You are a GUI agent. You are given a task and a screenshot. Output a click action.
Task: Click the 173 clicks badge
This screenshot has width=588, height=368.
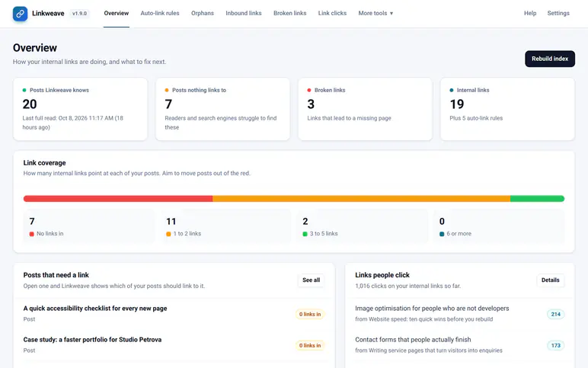pos(556,345)
